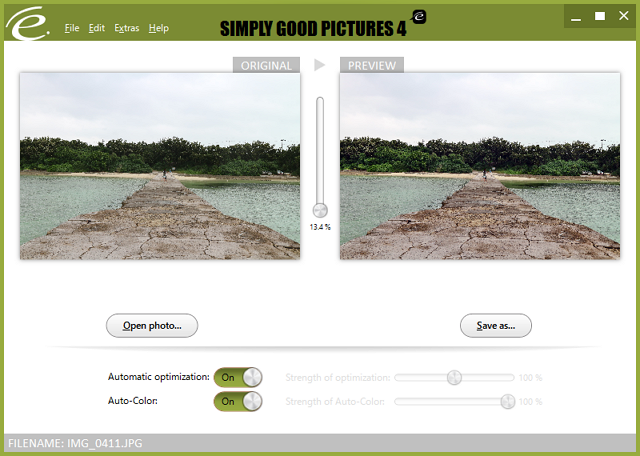640x456 pixels.
Task: Open the File menu
Action: (72, 28)
